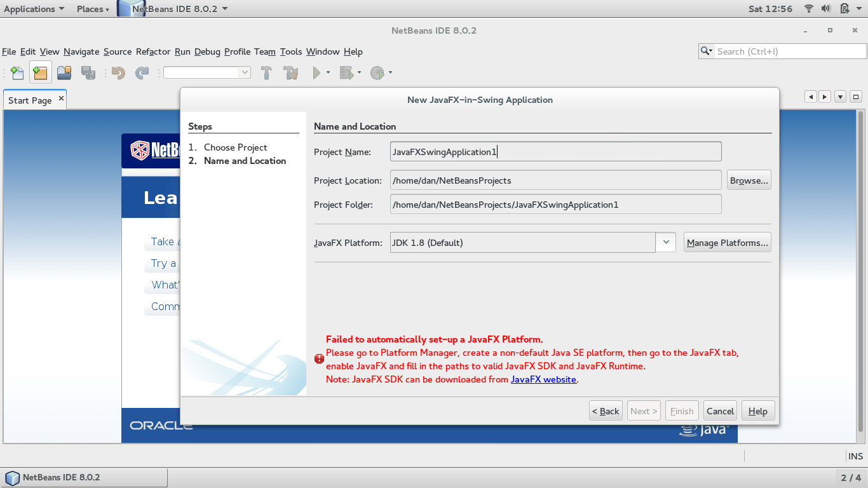
Task: Open the JavaFX Platform dropdown
Action: coord(665,242)
